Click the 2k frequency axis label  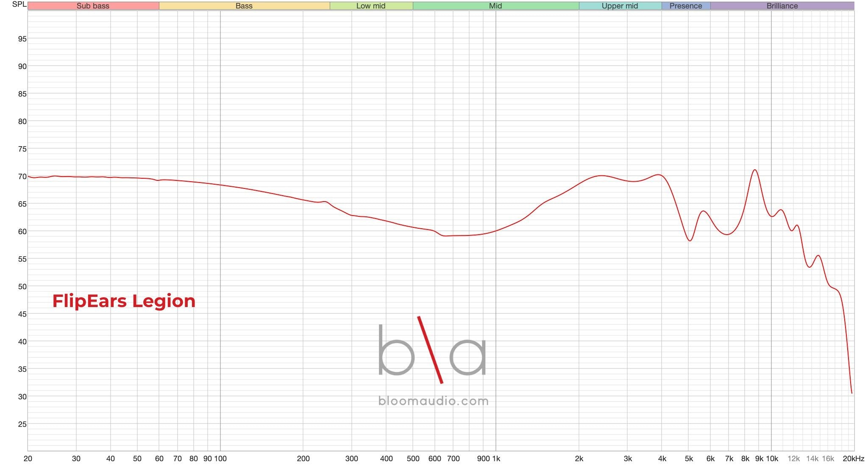579,459
